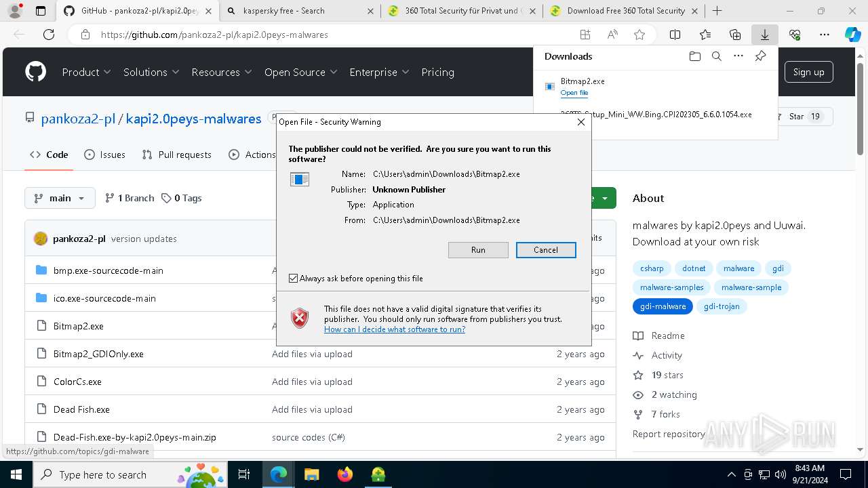Open Split screen icon in Edge toolbar
Image resolution: width=868 pixels, height=488 pixels.
tap(675, 35)
